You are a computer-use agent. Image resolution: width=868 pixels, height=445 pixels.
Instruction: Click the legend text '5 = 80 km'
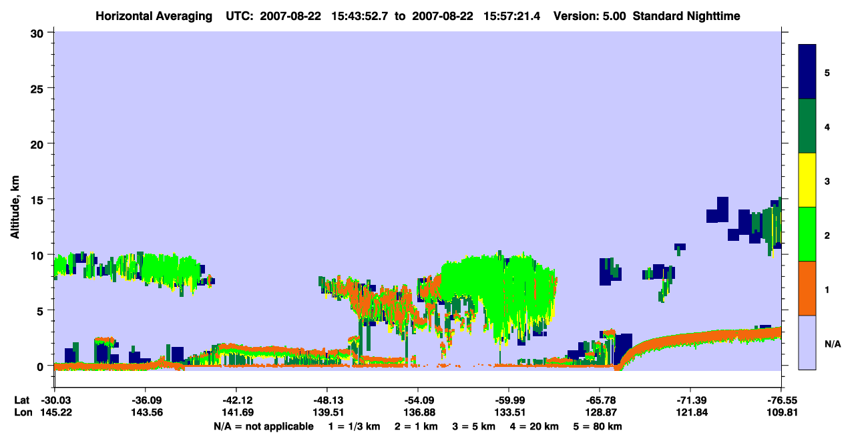pos(598,426)
